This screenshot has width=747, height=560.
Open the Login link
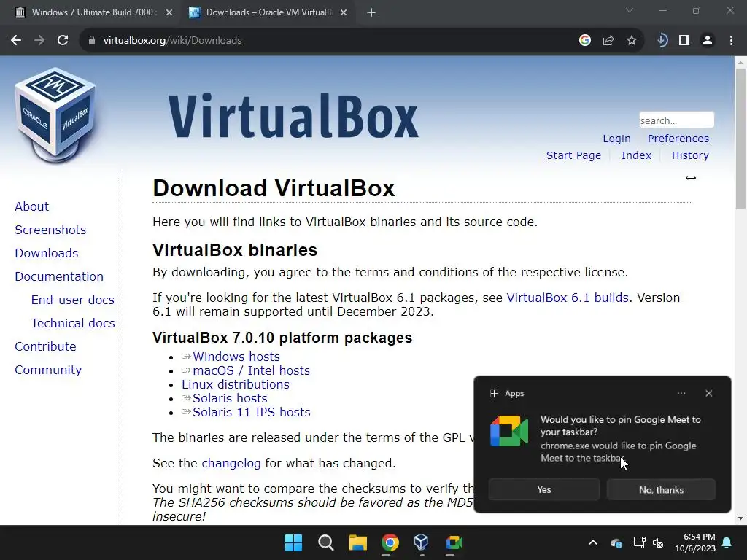[x=616, y=139]
